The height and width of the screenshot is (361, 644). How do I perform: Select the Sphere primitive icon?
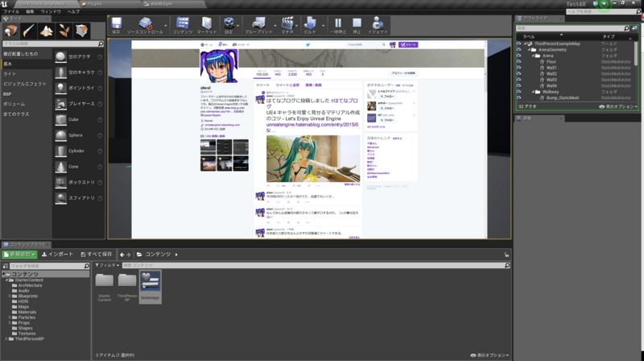point(61,135)
